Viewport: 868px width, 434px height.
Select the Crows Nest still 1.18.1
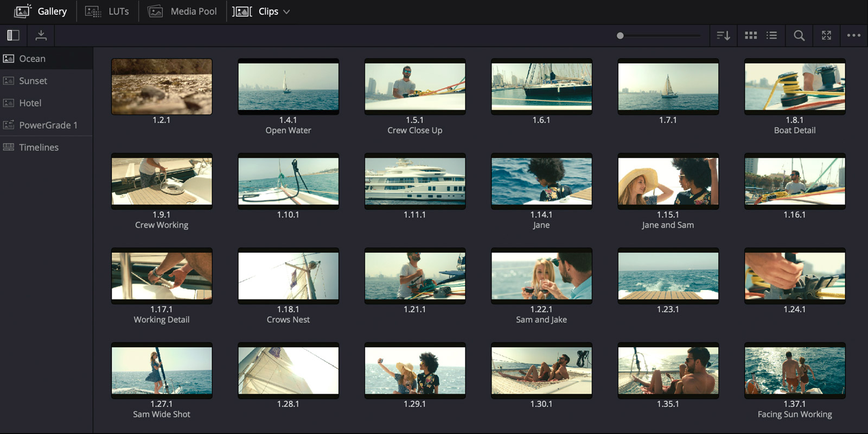coord(289,276)
